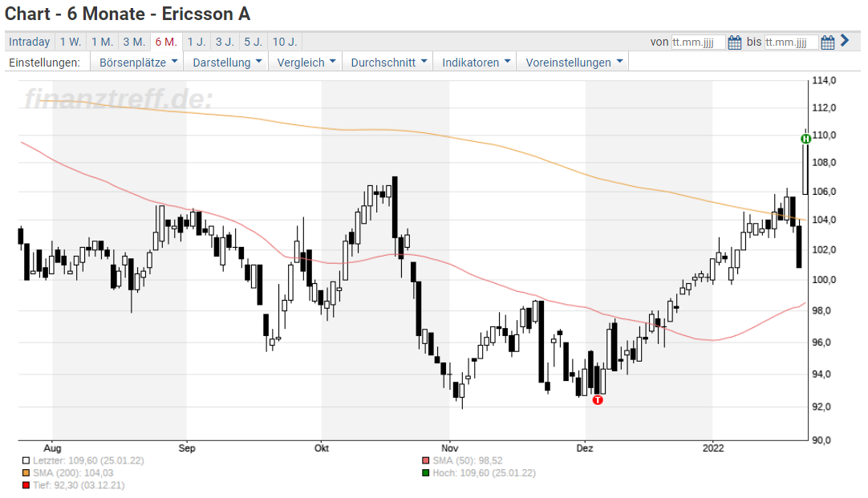Viewport: 868px width, 498px height.
Task: Select the 3 J. timeframe tab
Action: click(x=225, y=42)
